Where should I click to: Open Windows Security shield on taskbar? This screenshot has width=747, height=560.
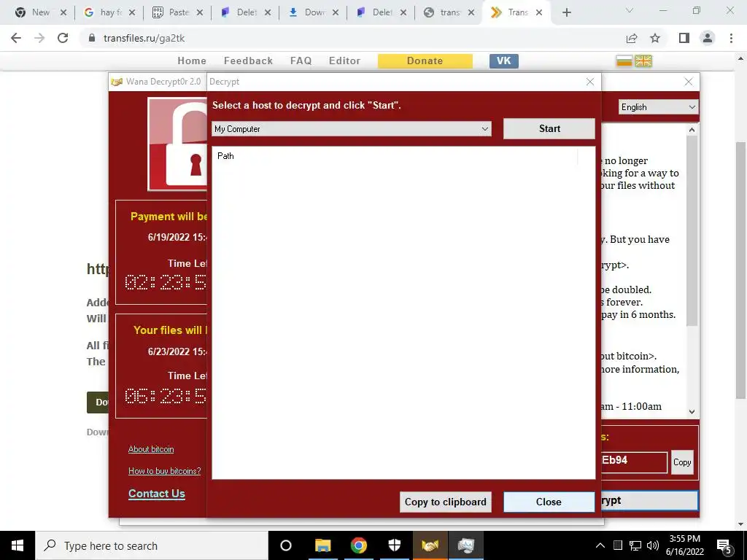395,545
